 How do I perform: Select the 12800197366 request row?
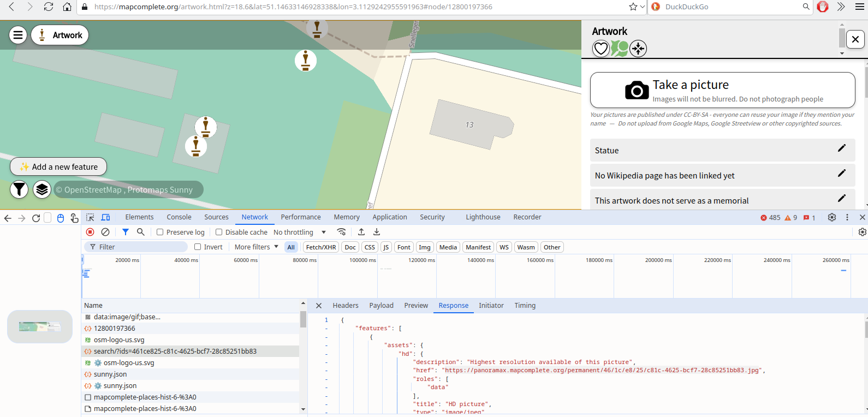[191, 328]
